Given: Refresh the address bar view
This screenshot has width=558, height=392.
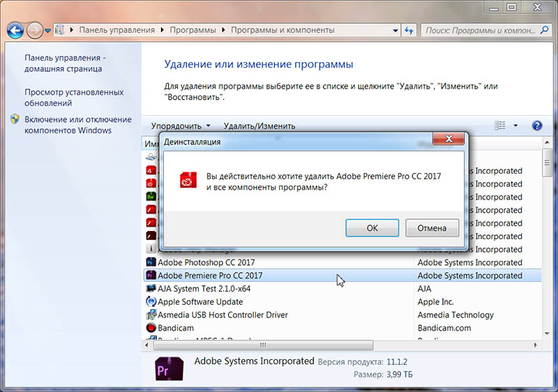Looking at the screenshot, I should click(409, 31).
